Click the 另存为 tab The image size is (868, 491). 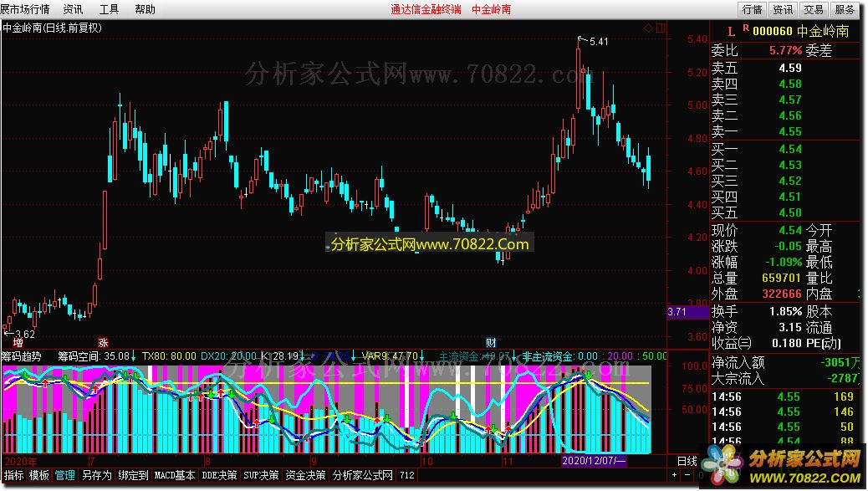(x=97, y=475)
